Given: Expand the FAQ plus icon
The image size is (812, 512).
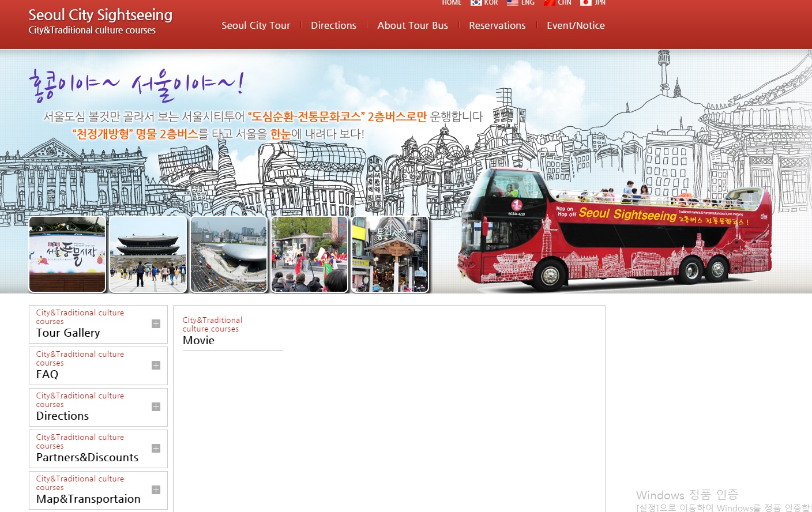Looking at the screenshot, I should (156, 366).
